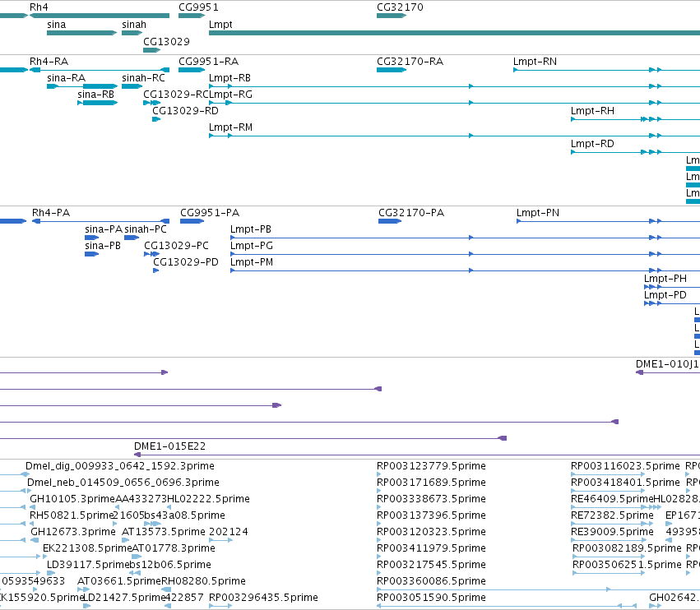700x610 pixels.
Task: Select the EK221308.5prime EST label
Action: click(x=87, y=548)
